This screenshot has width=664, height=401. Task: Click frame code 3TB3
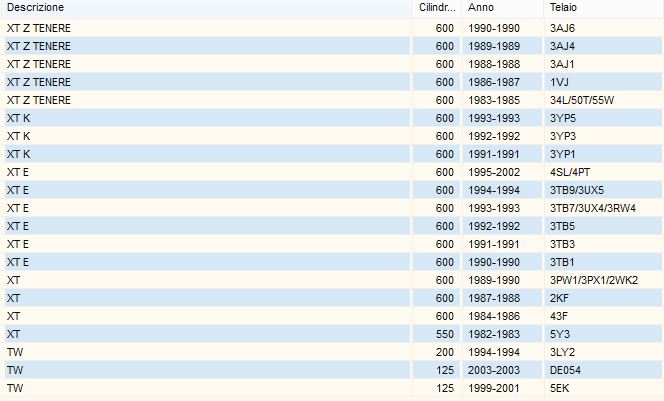562,244
